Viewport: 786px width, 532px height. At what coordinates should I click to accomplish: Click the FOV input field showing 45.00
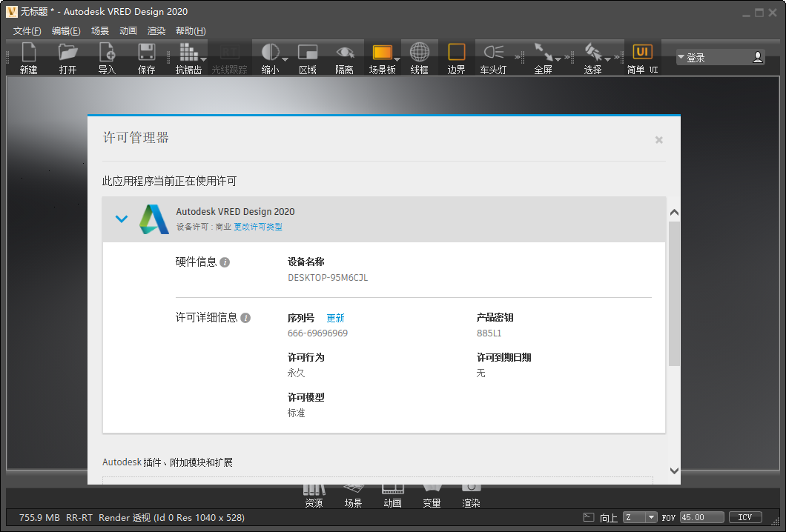pos(701,517)
